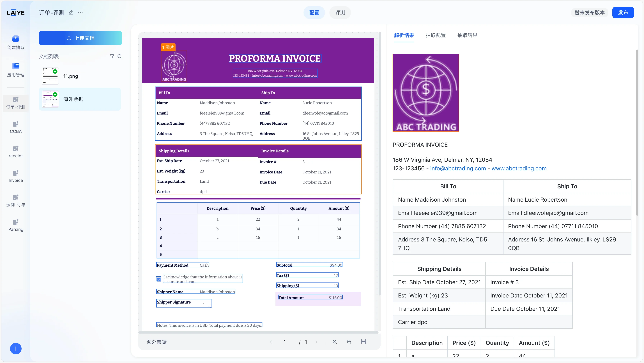Zoom out the document preview

[x=335, y=342]
